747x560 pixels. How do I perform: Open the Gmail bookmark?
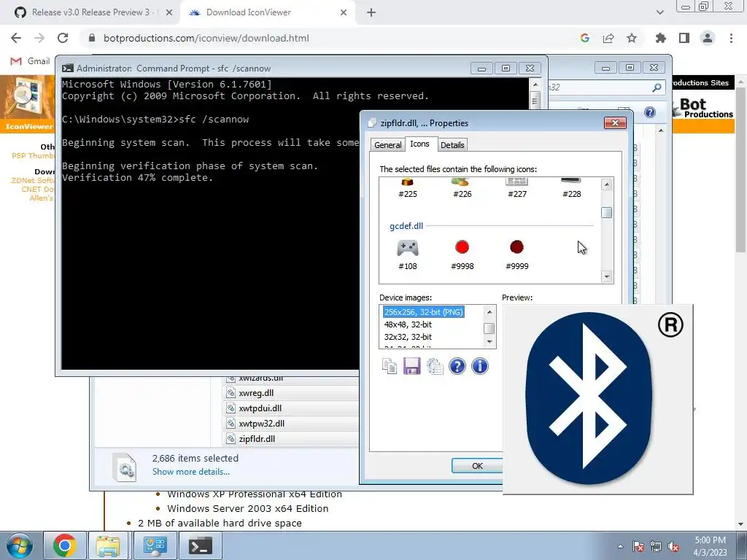click(30, 61)
